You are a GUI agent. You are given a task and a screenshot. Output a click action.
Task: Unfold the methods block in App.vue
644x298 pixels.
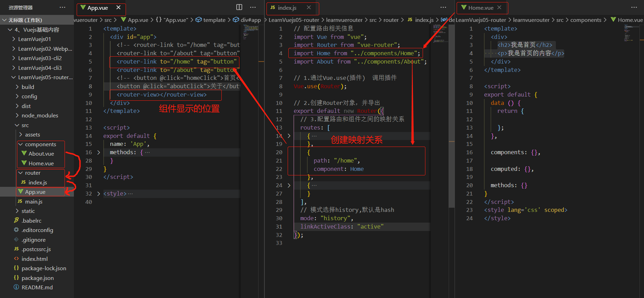coord(99,152)
